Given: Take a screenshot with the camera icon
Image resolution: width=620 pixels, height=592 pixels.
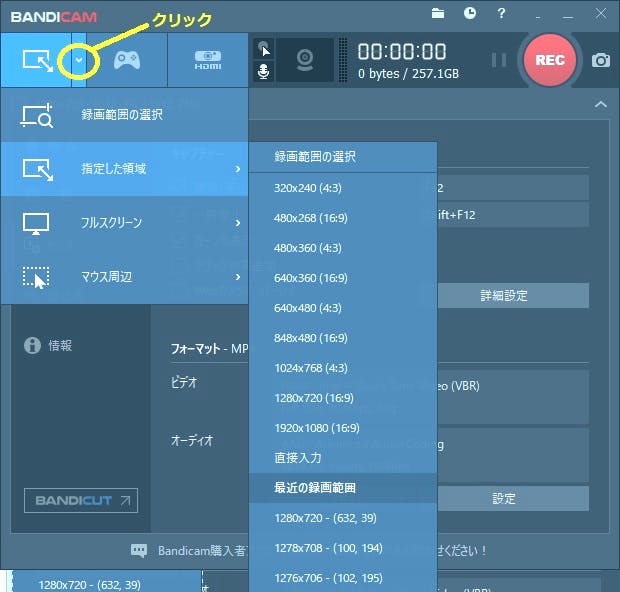Looking at the screenshot, I should click(x=600, y=60).
